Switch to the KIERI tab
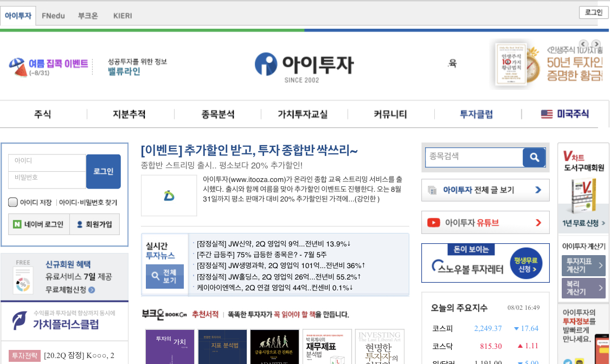This screenshot has height=364, width=610. pyautogui.click(x=123, y=16)
